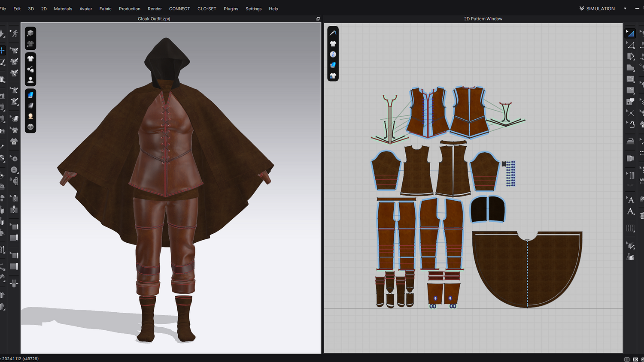Viewport: 644px width, 362px height.
Task: Open the Materials menu
Action: [63, 9]
